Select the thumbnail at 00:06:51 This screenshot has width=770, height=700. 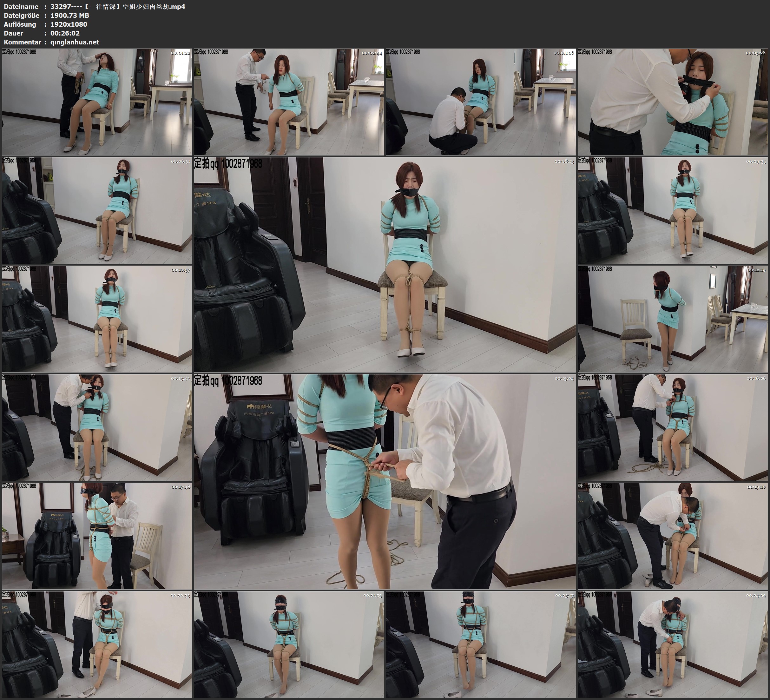(x=97, y=210)
